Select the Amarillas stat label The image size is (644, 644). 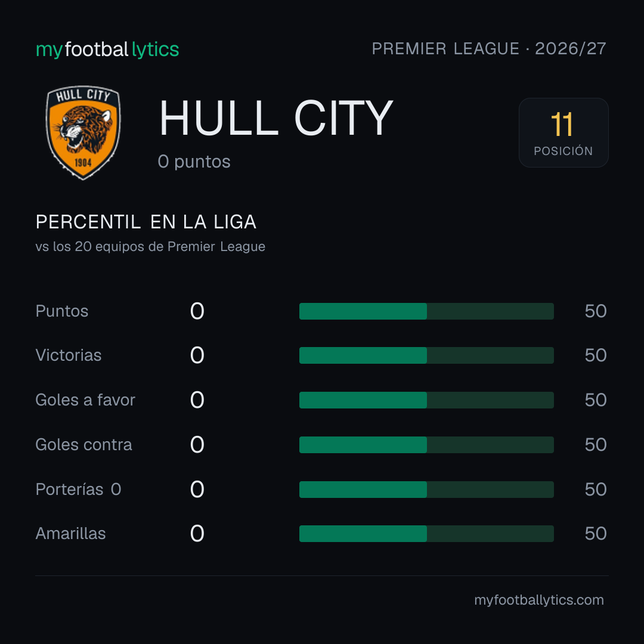coord(70,534)
